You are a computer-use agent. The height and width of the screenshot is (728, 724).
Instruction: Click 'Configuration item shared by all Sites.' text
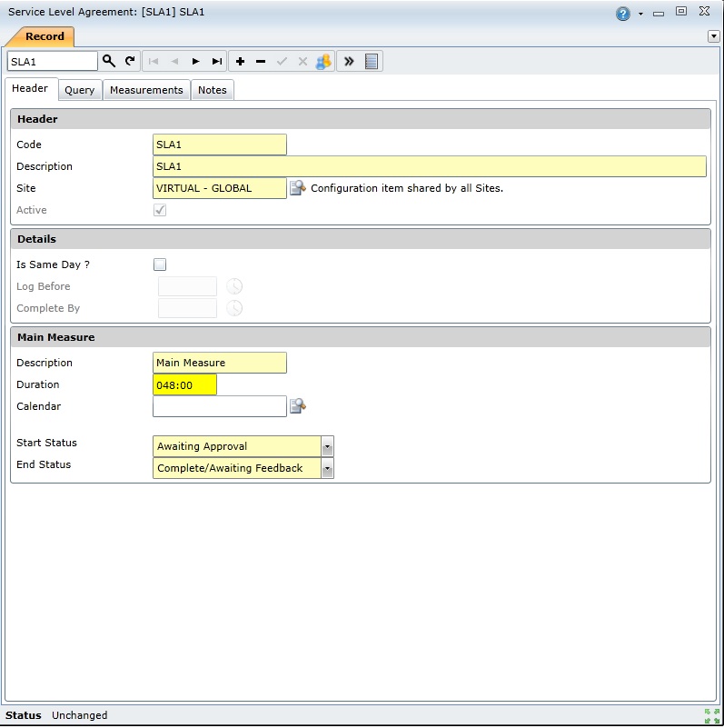click(407, 188)
